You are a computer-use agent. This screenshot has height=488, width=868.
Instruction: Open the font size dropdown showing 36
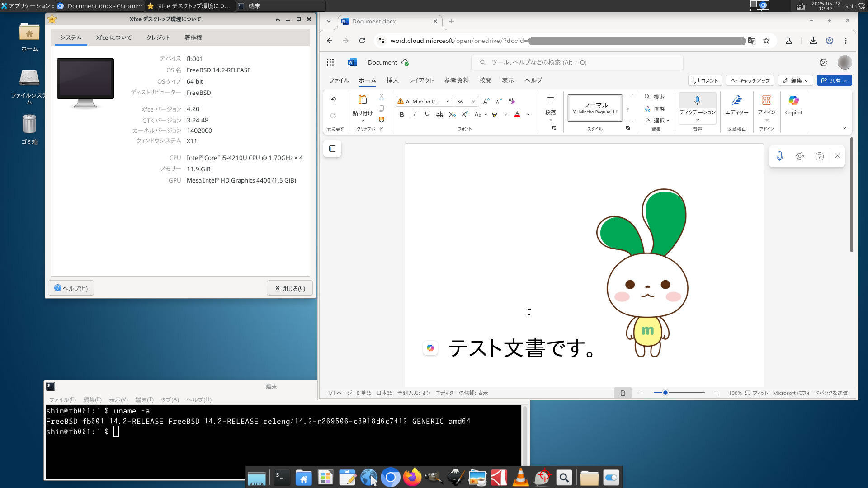click(473, 102)
